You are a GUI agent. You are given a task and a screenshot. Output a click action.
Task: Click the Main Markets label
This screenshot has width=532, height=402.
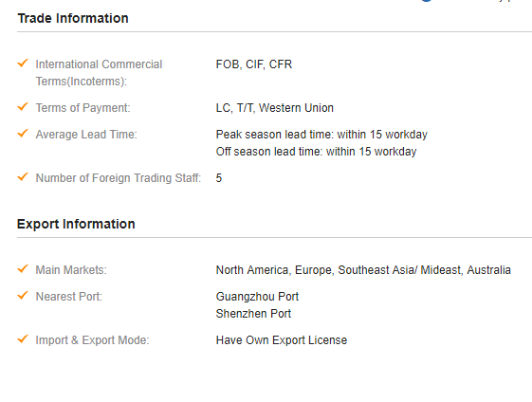coord(71,270)
